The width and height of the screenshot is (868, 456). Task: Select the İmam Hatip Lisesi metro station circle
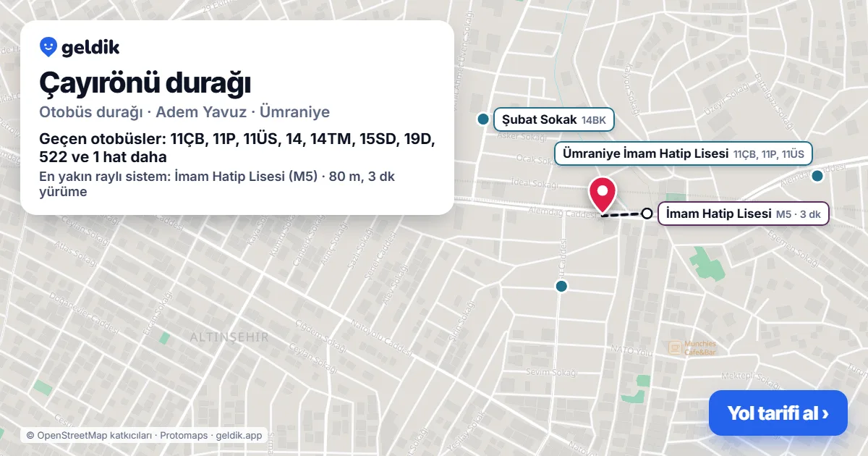[647, 214]
